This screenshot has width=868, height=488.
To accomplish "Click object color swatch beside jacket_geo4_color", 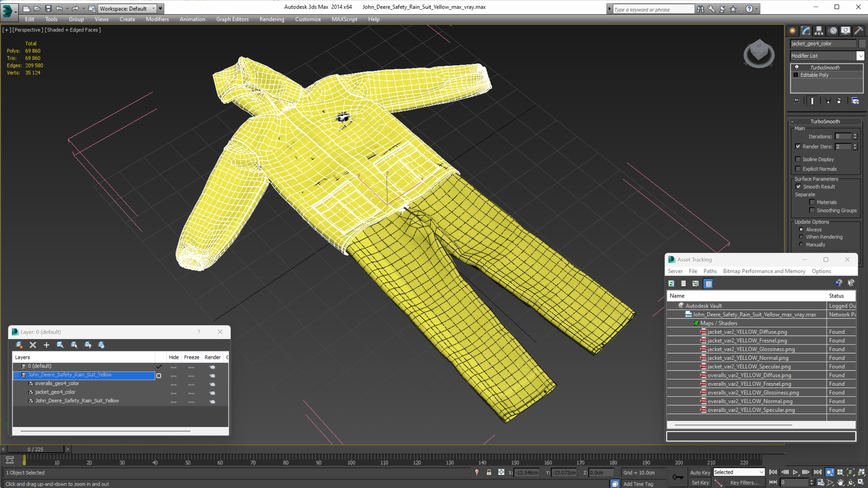I will click(x=862, y=43).
